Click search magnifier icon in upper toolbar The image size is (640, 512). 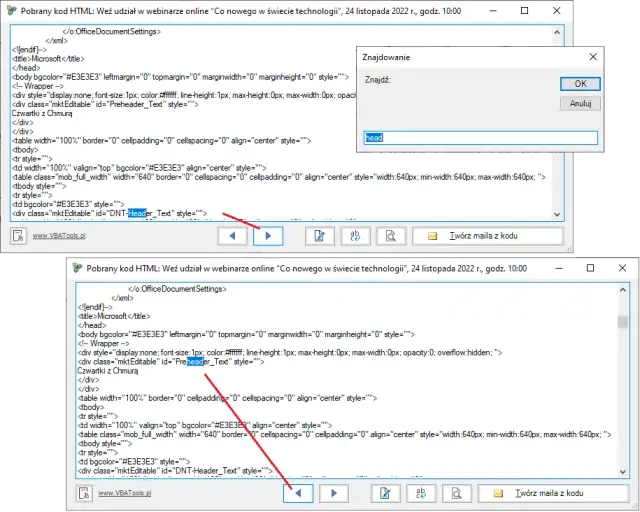(x=390, y=237)
